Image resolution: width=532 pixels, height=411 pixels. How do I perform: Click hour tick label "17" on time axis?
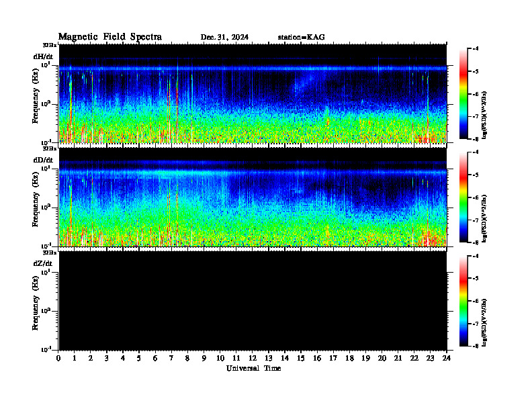(333, 358)
